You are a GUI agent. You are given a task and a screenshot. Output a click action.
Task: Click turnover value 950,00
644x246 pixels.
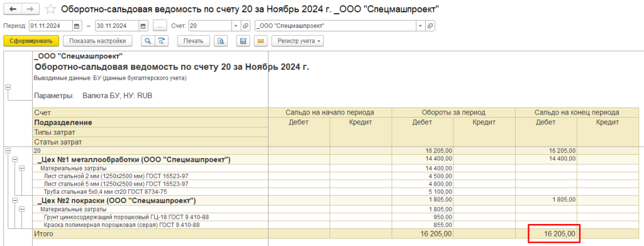coord(443,216)
